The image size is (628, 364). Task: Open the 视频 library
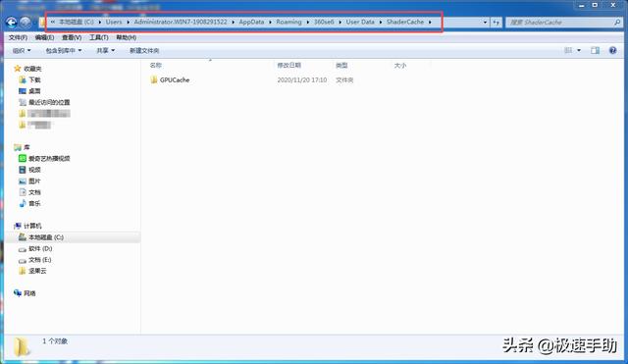tap(30, 170)
